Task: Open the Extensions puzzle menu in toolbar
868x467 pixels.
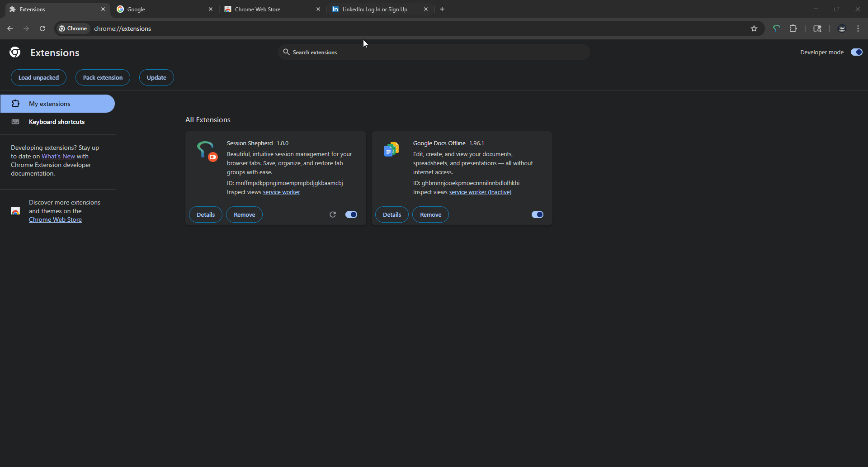Action: (x=793, y=29)
